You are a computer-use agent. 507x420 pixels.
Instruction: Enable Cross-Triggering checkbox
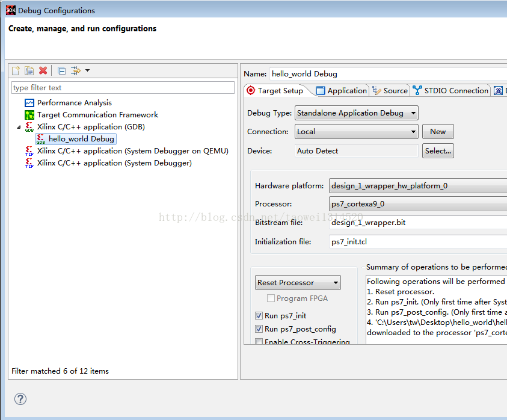259,342
